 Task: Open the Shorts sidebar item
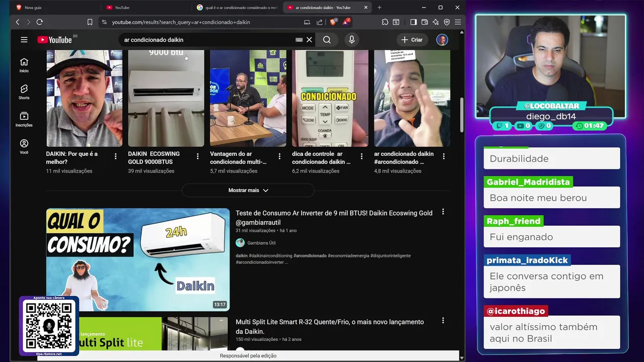point(24,93)
